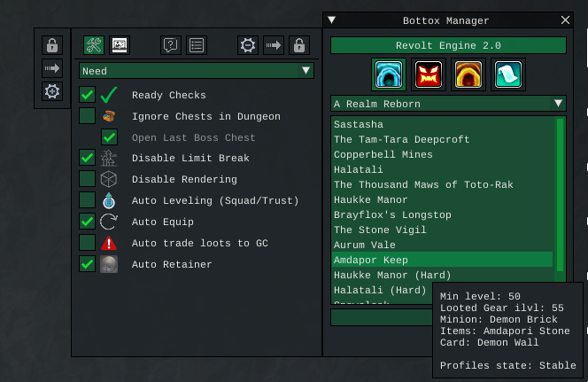Click the Revolt Engine 2.0 button
Viewport: 588px width, 382px height.
pos(448,45)
